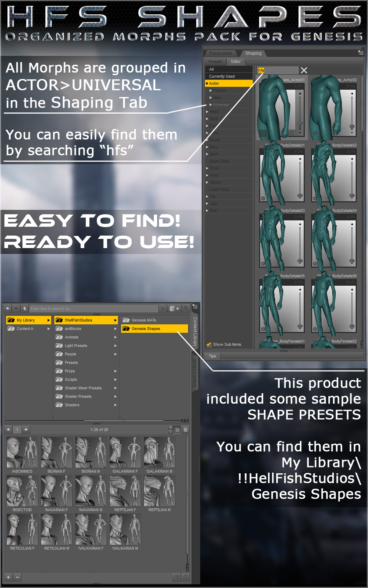Decrease Armz02 morph with minus sign
This screenshot has height=588, width=368.
[x=352, y=132]
